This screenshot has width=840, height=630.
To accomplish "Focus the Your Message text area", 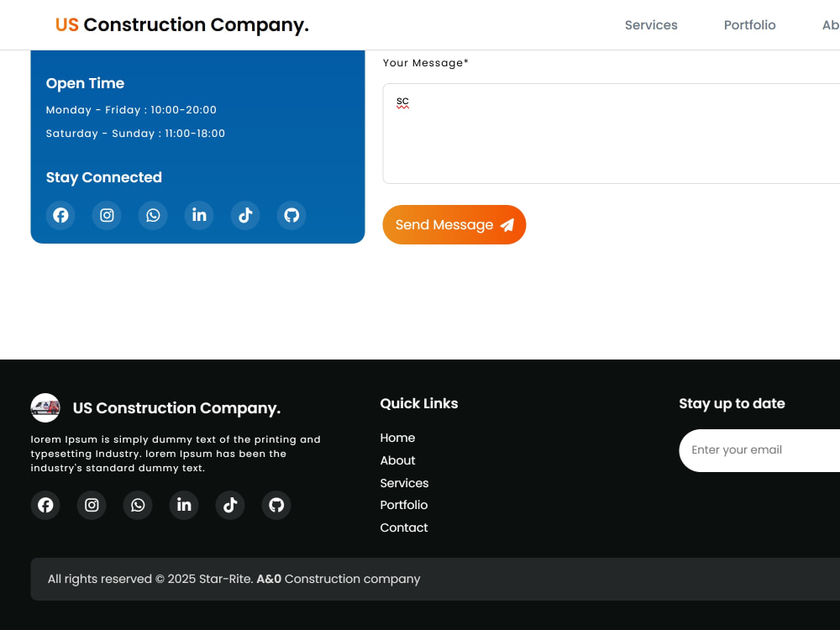I will (612, 134).
